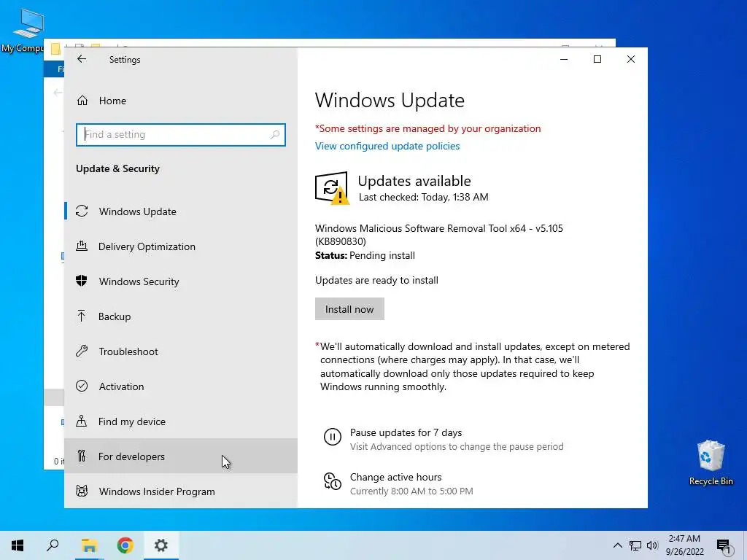Click the network icon in system tray
The height and width of the screenshot is (560, 747).
(x=635, y=545)
